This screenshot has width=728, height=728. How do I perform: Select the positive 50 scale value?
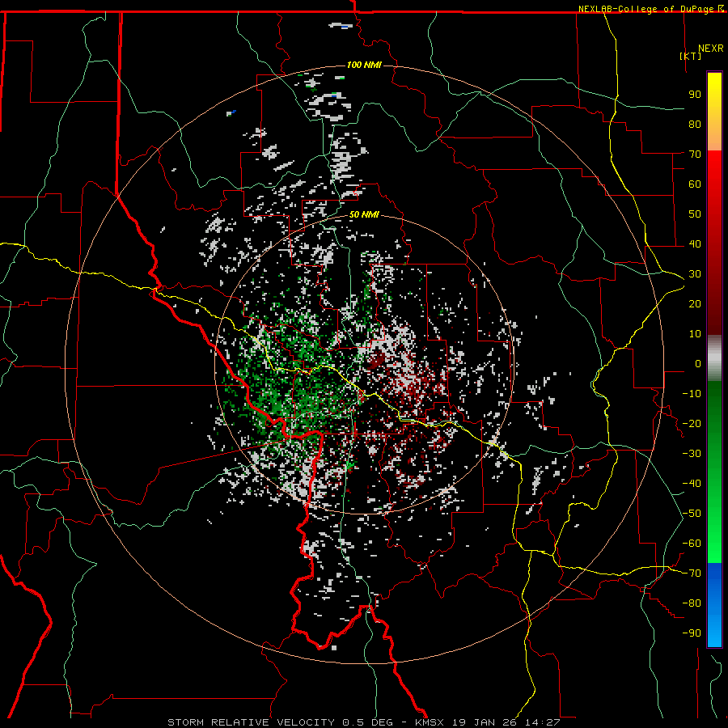tap(695, 214)
